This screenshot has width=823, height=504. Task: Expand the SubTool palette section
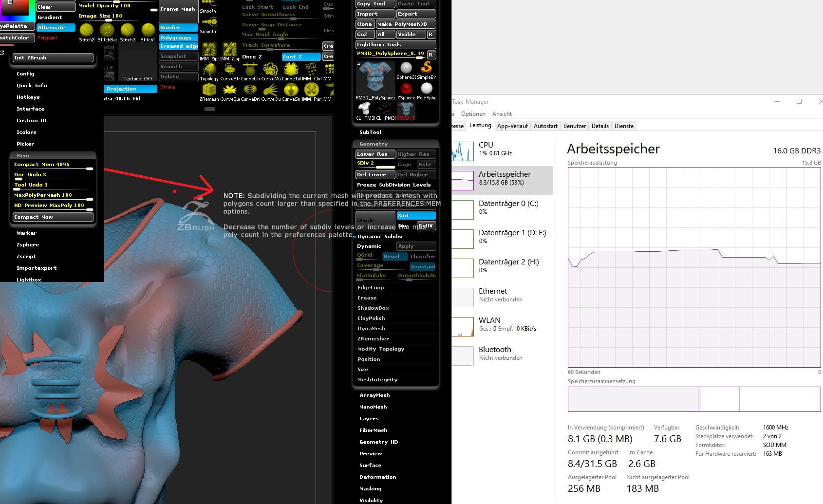click(370, 132)
